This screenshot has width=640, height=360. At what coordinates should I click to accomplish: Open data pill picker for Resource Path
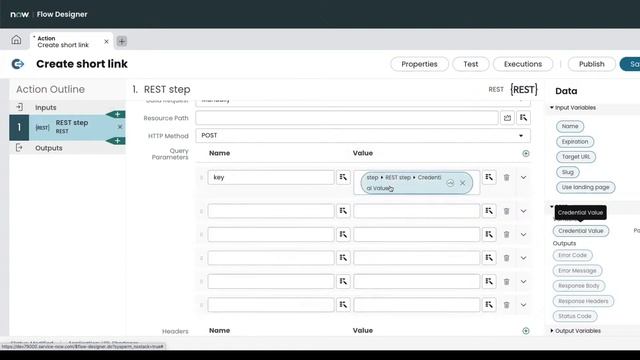pos(523,118)
